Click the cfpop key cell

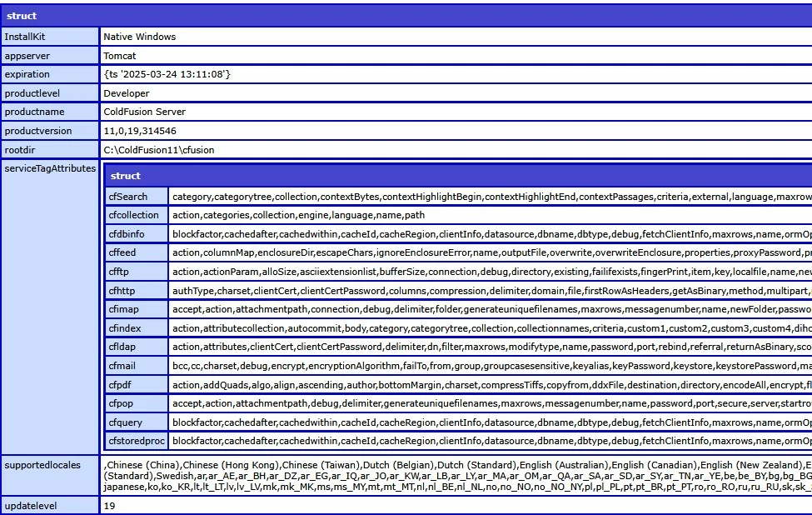(x=137, y=403)
